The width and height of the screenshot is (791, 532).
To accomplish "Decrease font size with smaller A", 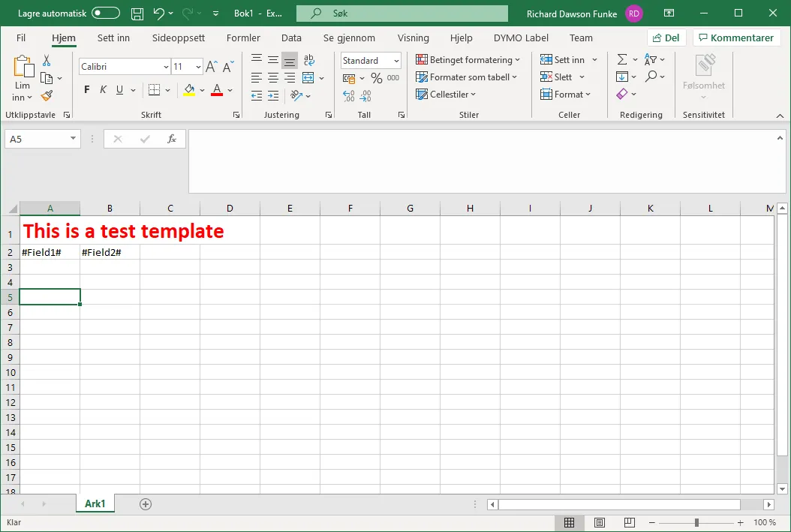I will (x=228, y=67).
